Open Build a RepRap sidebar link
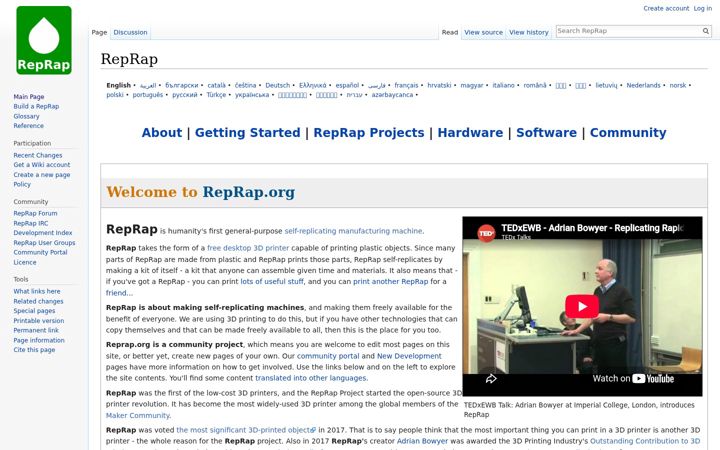 (36, 107)
